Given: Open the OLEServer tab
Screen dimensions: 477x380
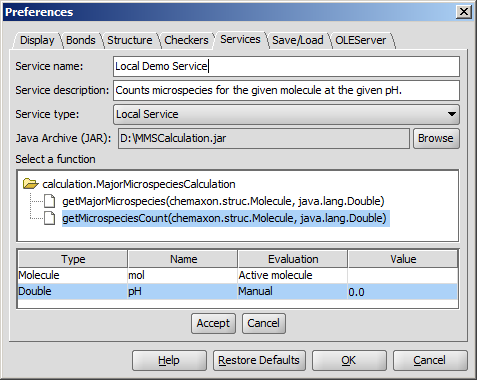Looking at the screenshot, I should 361,40.
